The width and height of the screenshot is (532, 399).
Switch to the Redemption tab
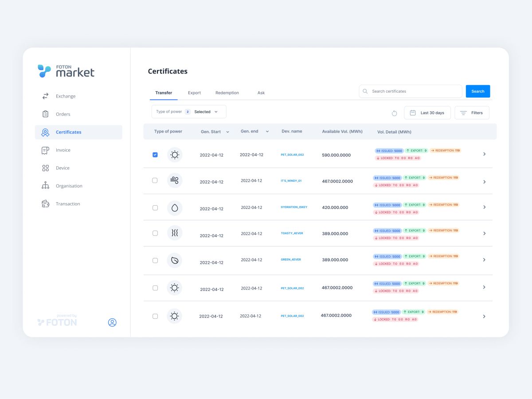[227, 93]
